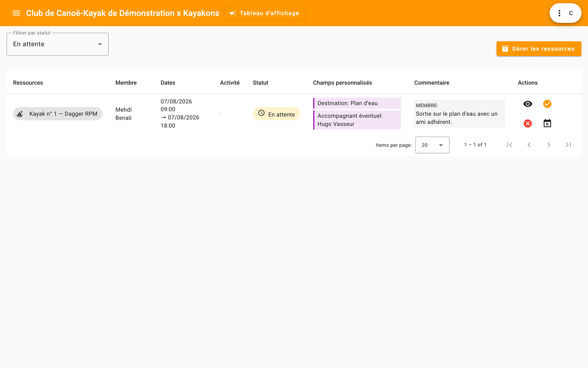Reject reservation with red X icon
The width and height of the screenshot is (588, 368).
(x=527, y=123)
